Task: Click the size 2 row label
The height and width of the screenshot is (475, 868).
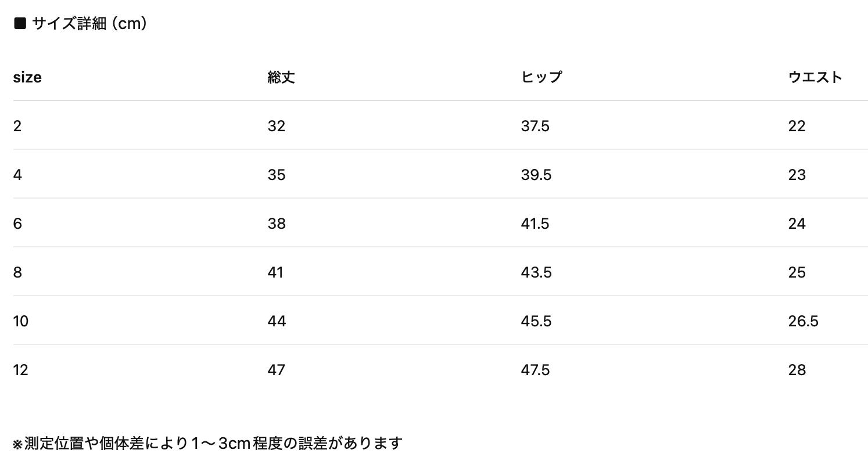Action: (x=17, y=126)
